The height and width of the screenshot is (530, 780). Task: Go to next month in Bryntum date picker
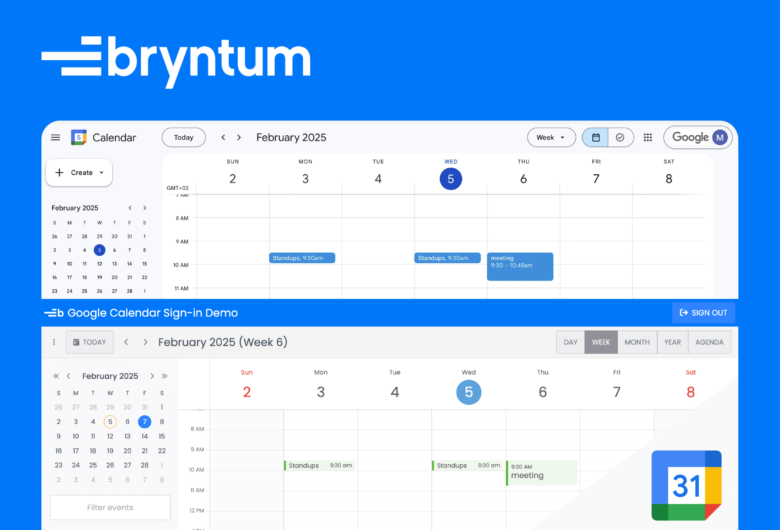tap(152, 376)
